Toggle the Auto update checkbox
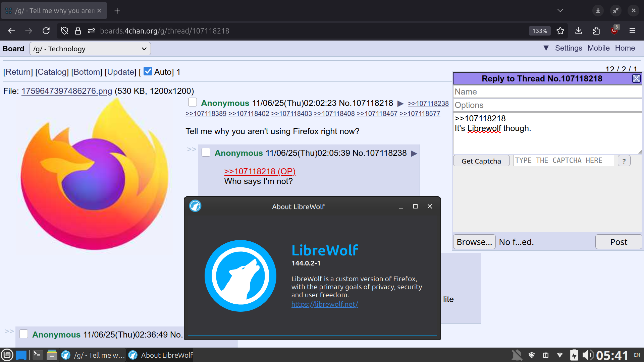 (x=148, y=71)
